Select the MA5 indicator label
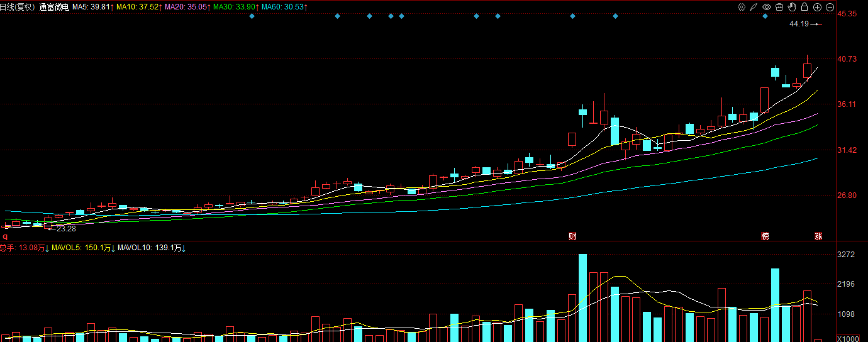The width and height of the screenshot is (868, 342). 93,7
